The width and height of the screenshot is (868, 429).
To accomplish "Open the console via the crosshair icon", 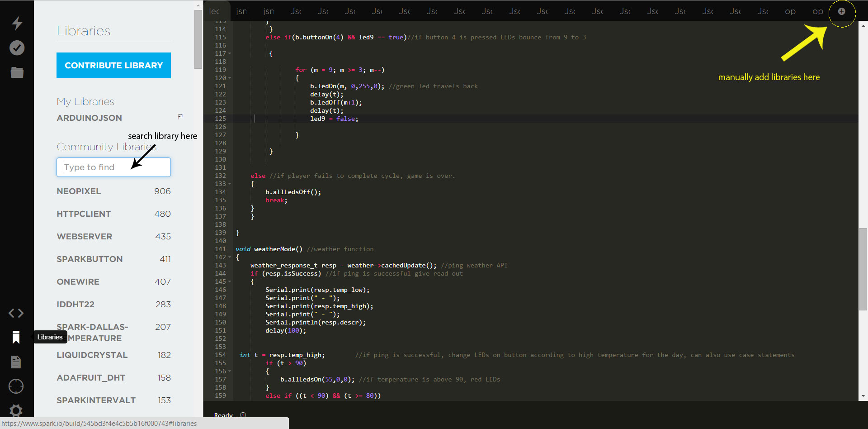I will pos(16,386).
